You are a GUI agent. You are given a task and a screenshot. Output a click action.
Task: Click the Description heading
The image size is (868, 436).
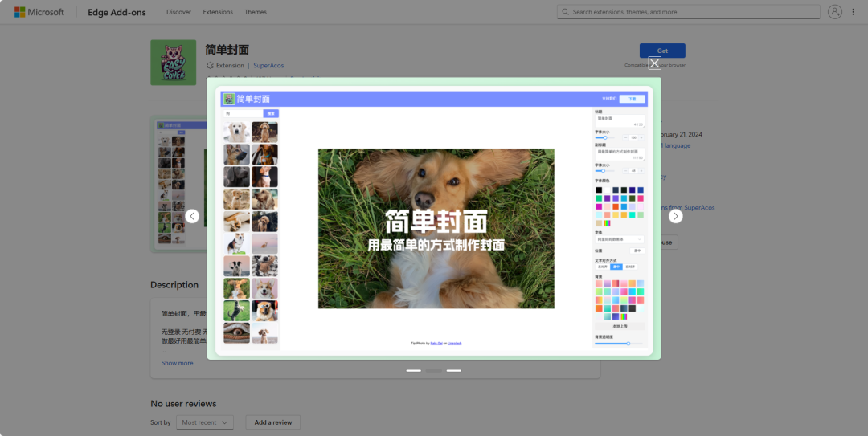coord(174,285)
